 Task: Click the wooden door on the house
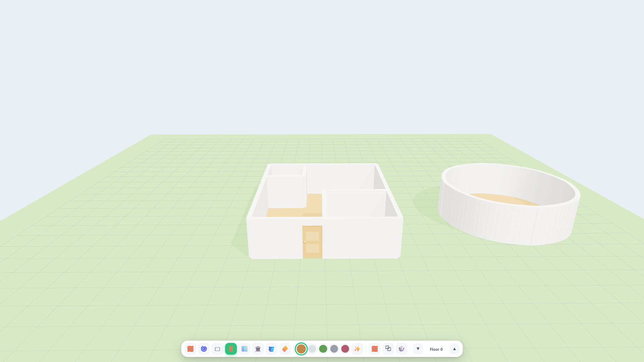312,242
